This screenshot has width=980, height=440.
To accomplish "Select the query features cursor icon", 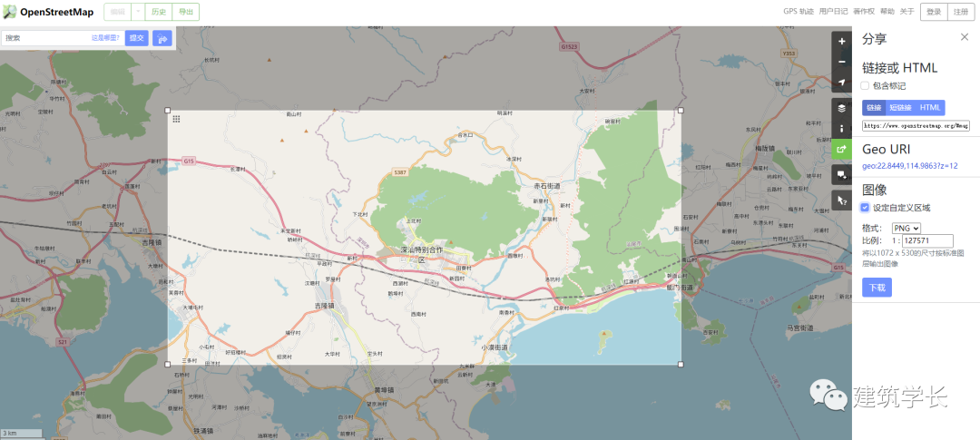I will [841, 200].
